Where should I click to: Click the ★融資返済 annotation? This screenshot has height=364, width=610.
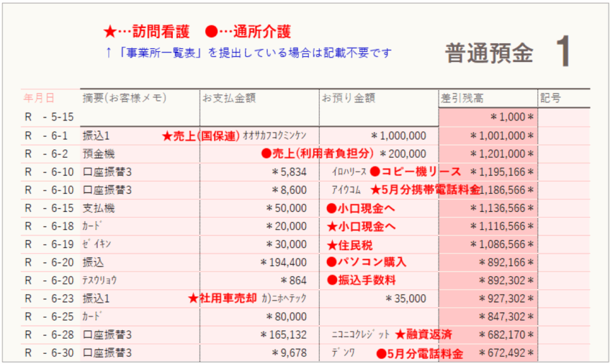coord(424,334)
